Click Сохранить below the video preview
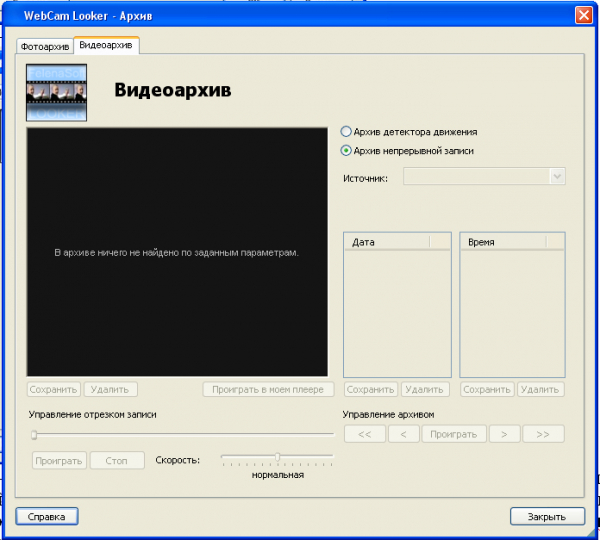Viewport: 600px width, 540px height. click(x=54, y=390)
